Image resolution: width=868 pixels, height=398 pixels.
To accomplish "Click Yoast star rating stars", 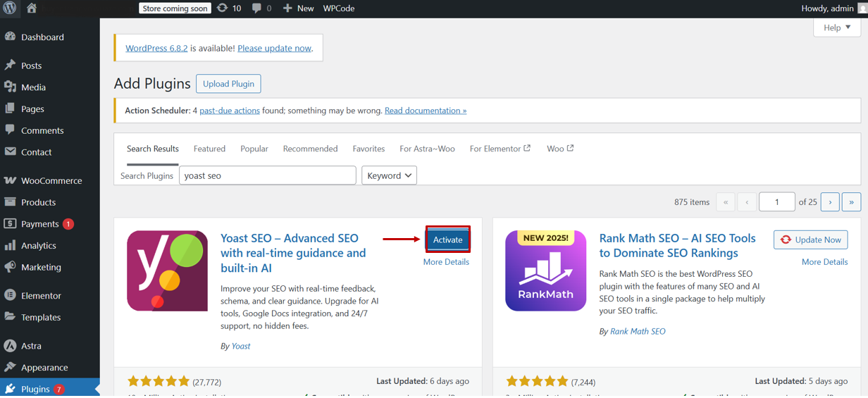I will point(159,382).
